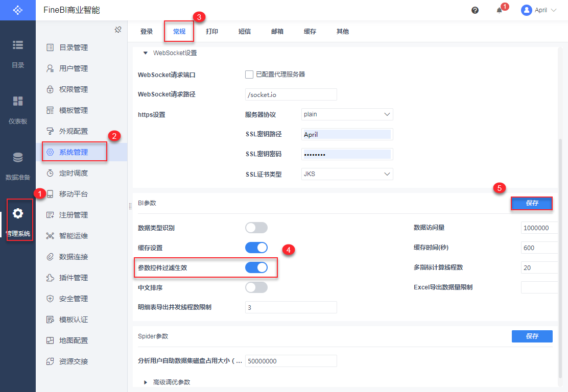Expand the 高级调优参数 section
Image resolution: width=568 pixels, height=392 pixels.
(x=145, y=382)
